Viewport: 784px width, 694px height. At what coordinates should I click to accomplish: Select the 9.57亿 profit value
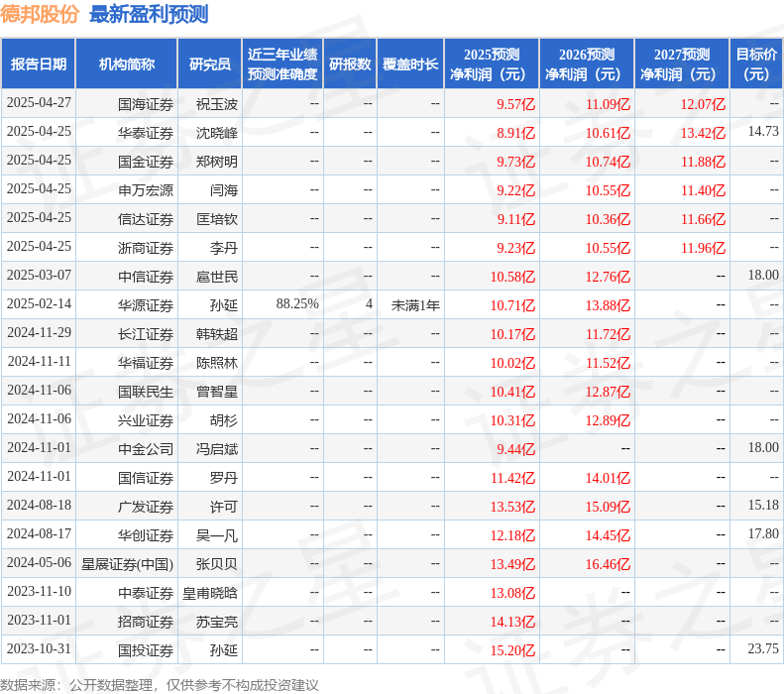[515, 104]
